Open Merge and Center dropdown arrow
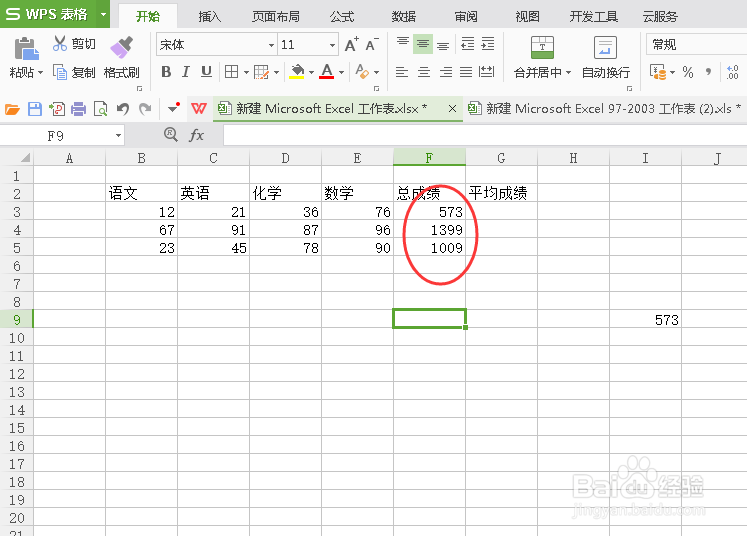 pyautogui.click(x=568, y=73)
